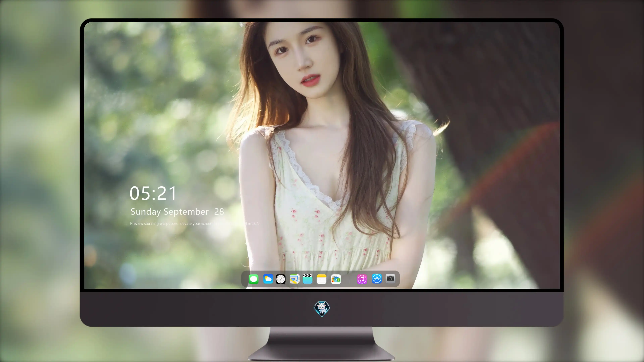Click the dragon mascot logo on the monitor chin
The height and width of the screenshot is (362, 644).
point(322,309)
